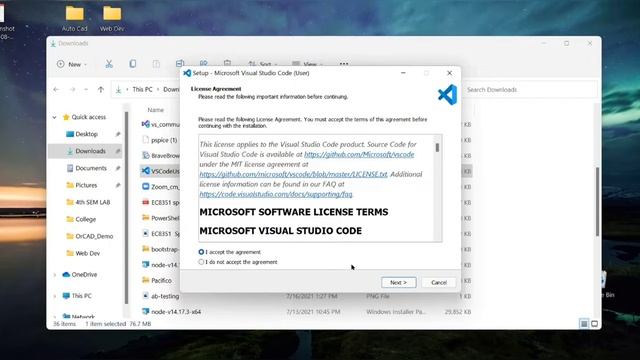Select the vs_commu file icon in the list
The image size is (640, 360).
coord(145,124)
